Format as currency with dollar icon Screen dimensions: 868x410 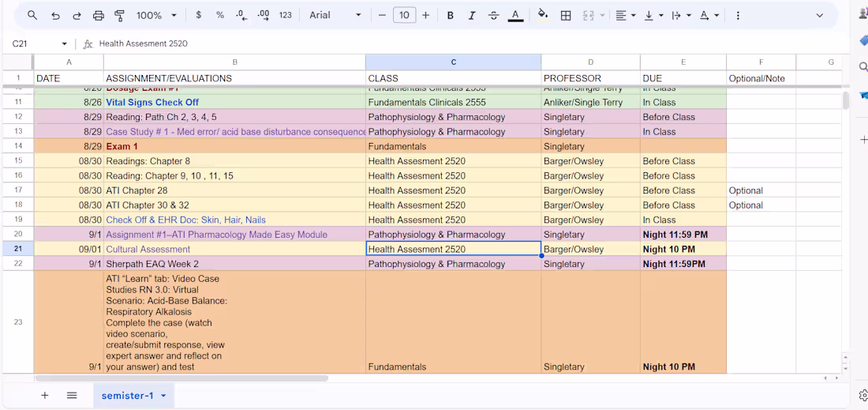point(199,16)
